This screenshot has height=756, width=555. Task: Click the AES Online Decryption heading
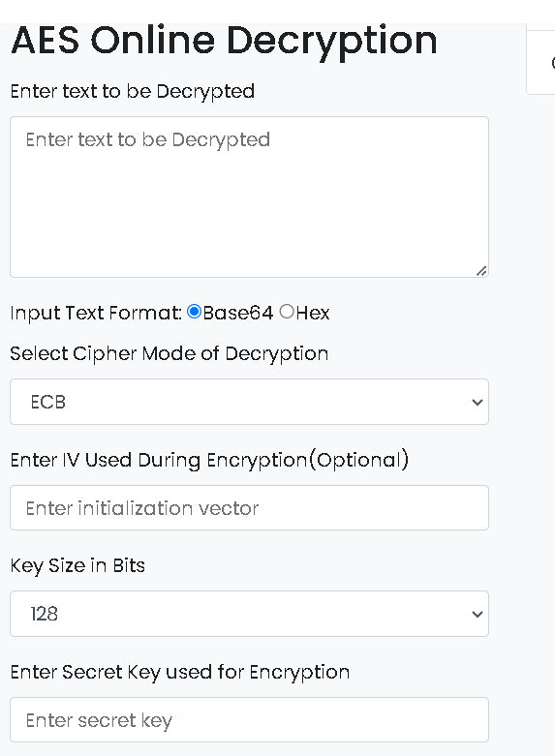point(225,41)
